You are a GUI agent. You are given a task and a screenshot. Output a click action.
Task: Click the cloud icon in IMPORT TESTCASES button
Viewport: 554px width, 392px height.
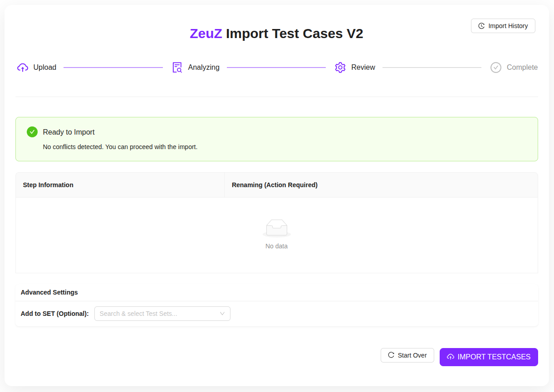(451, 357)
